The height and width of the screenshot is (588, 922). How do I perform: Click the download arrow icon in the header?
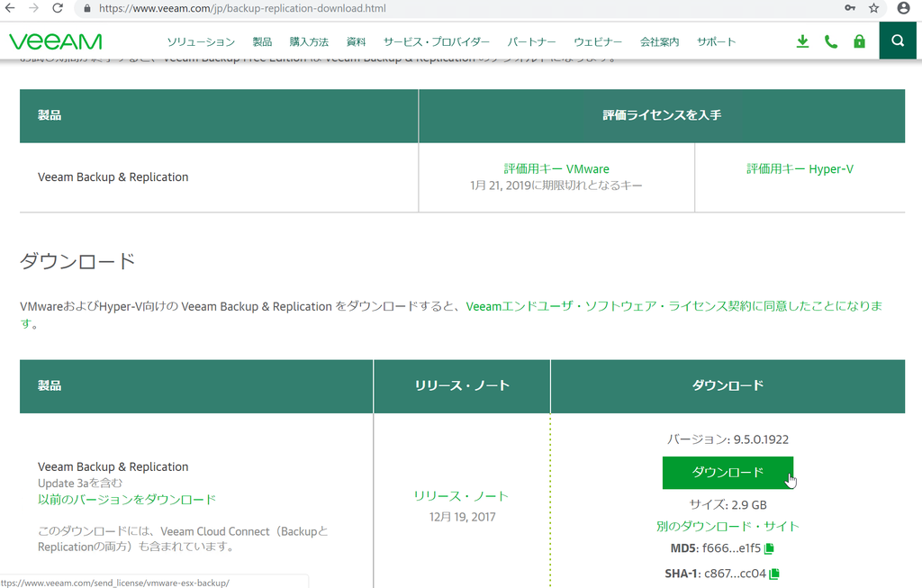coord(801,41)
